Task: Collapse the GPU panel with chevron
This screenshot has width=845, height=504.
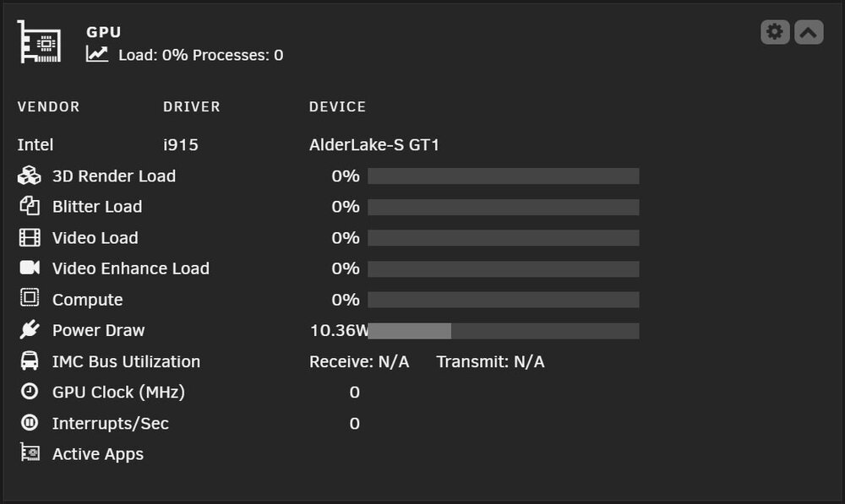Action: [x=809, y=32]
